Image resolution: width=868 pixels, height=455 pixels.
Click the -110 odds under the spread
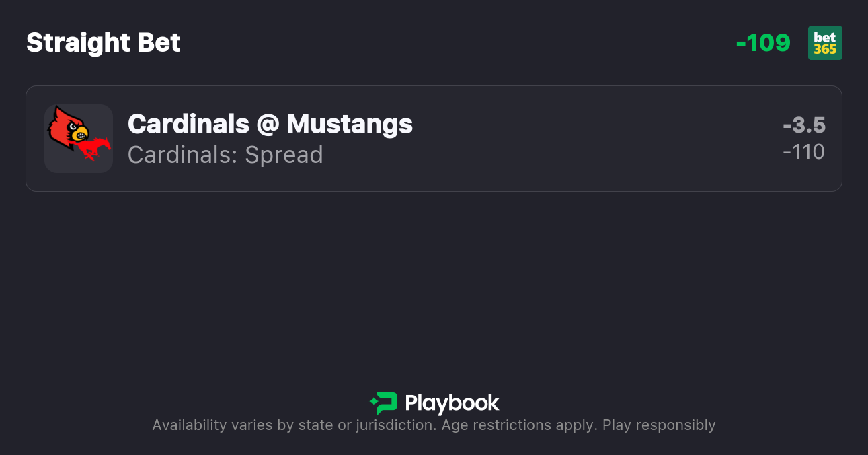(x=805, y=152)
